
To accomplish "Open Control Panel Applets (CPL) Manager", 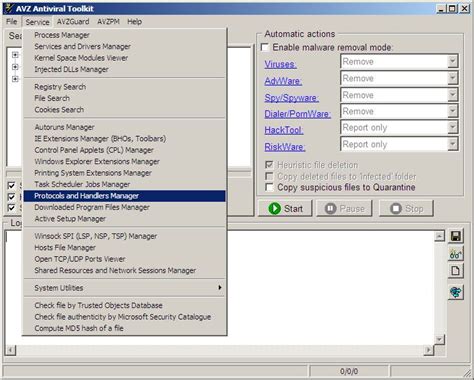I will point(125,150).
